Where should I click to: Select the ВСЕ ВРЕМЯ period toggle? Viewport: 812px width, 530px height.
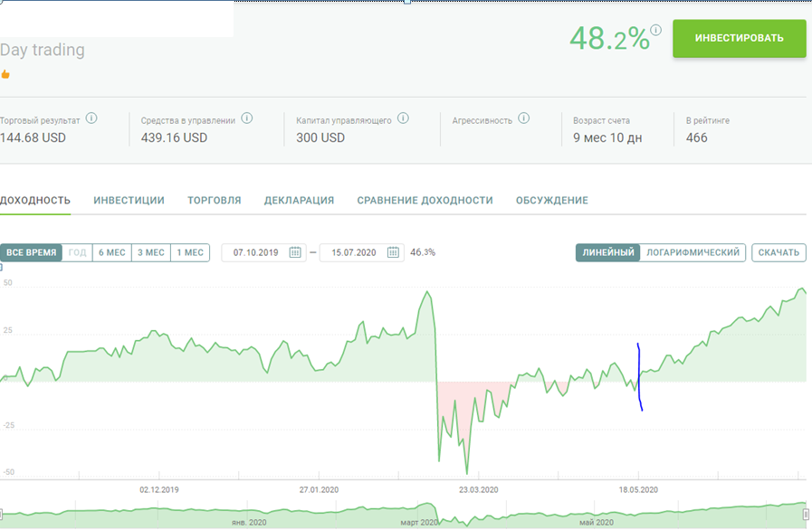(32, 252)
